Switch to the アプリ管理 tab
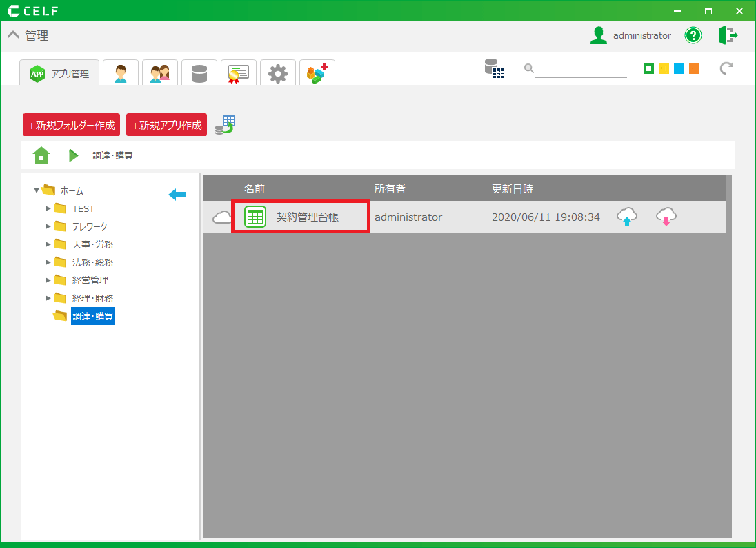 pos(60,73)
